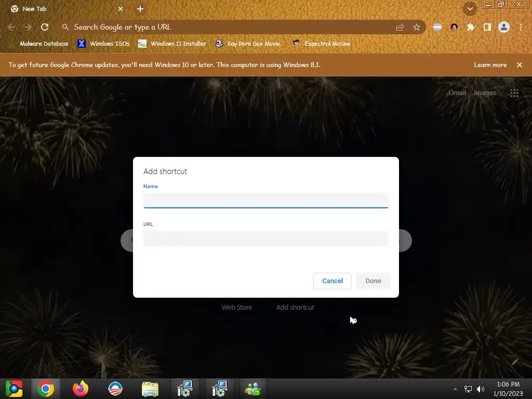The width and height of the screenshot is (532, 399).
Task: Open the Malware Database bookmark
Action: click(x=38, y=44)
